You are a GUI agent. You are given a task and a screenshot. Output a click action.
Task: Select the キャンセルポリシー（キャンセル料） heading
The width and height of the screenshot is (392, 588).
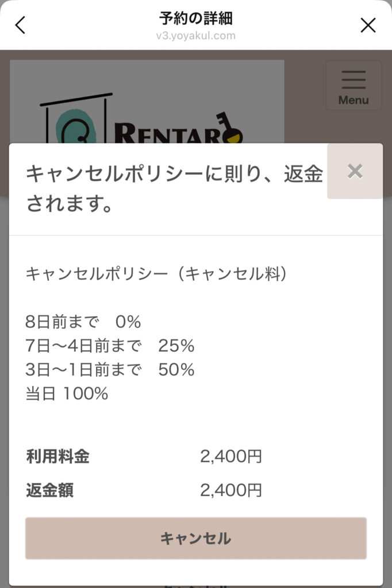pyautogui.click(x=156, y=274)
